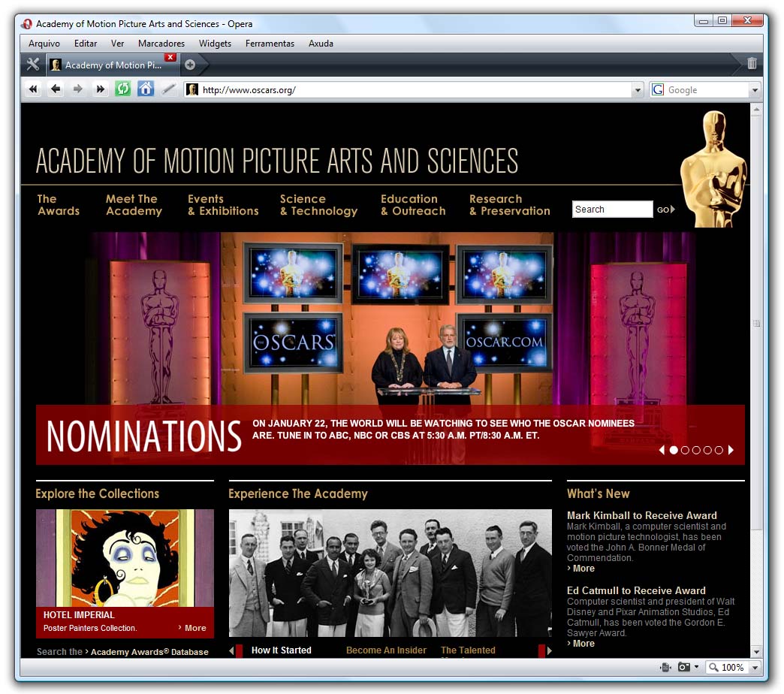
Task: Open Research & Preservation navigation link
Action: (509, 205)
